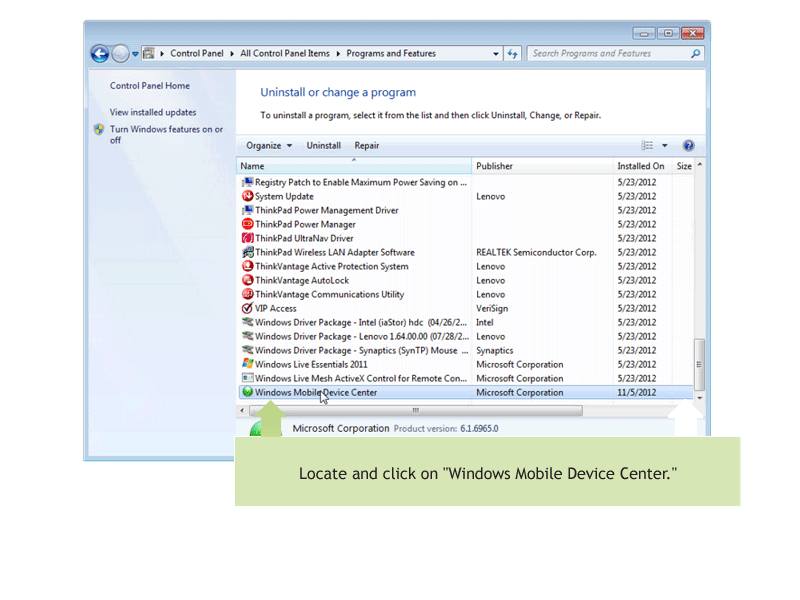Click the Windows Live Essentials 2011 icon

click(x=247, y=364)
